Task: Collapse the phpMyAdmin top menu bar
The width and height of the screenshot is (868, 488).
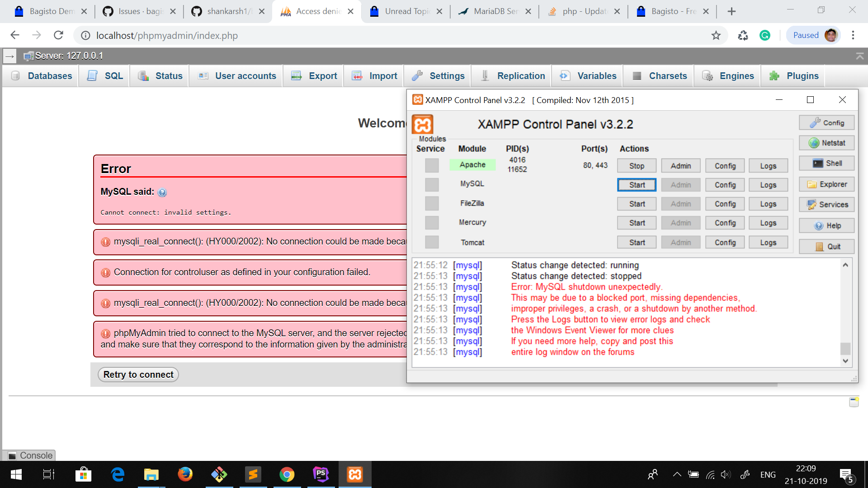Action: 859,56
